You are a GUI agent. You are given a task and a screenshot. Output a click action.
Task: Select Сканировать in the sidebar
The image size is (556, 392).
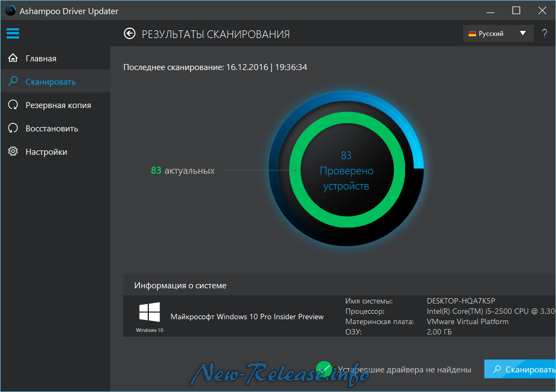pos(55,81)
